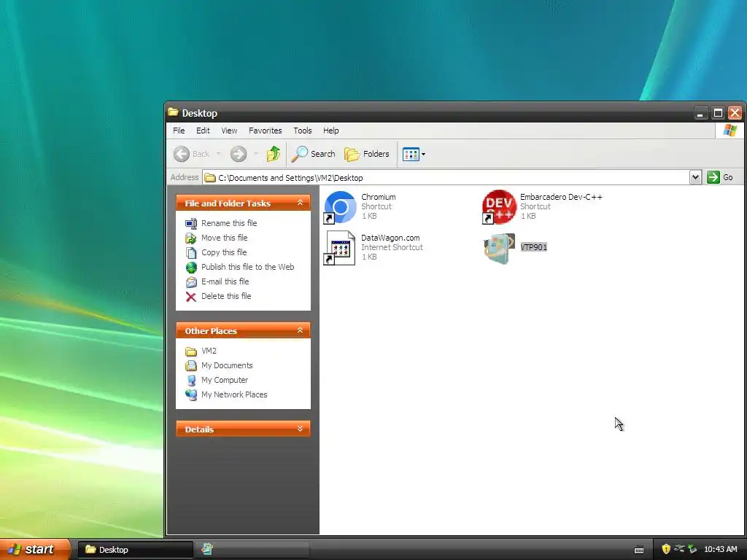The image size is (747, 560).
Task: Click the Chromium file name text
Action: [x=379, y=197]
